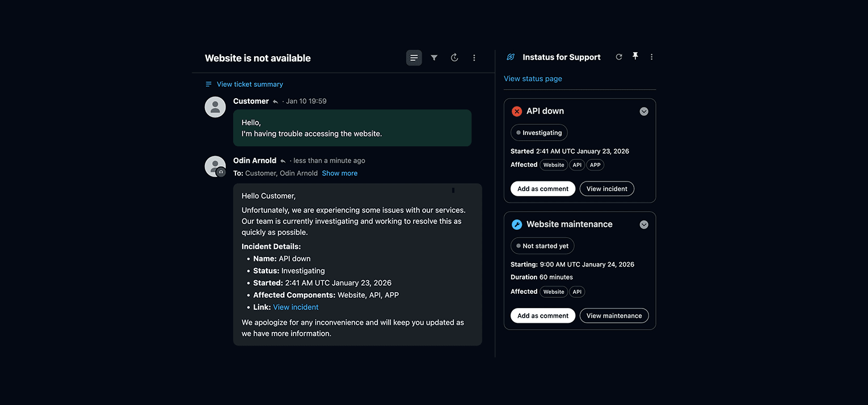Click 'Status: Investigating' bullet
Image resolution: width=868 pixels, height=405 pixels.
click(289, 271)
